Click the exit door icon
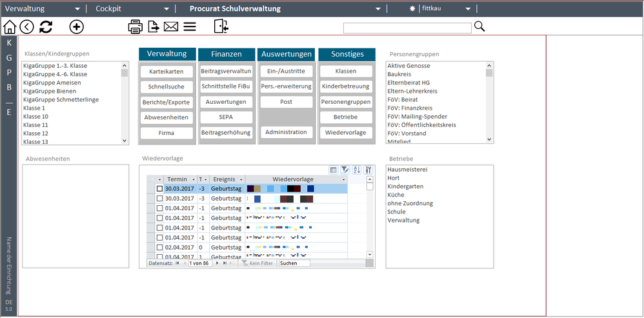This screenshot has width=644, height=318. [221, 26]
